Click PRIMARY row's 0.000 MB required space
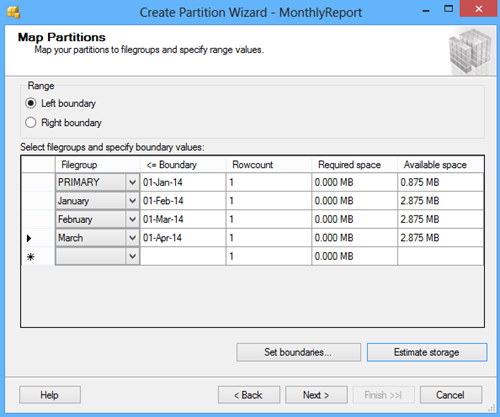 354,182
